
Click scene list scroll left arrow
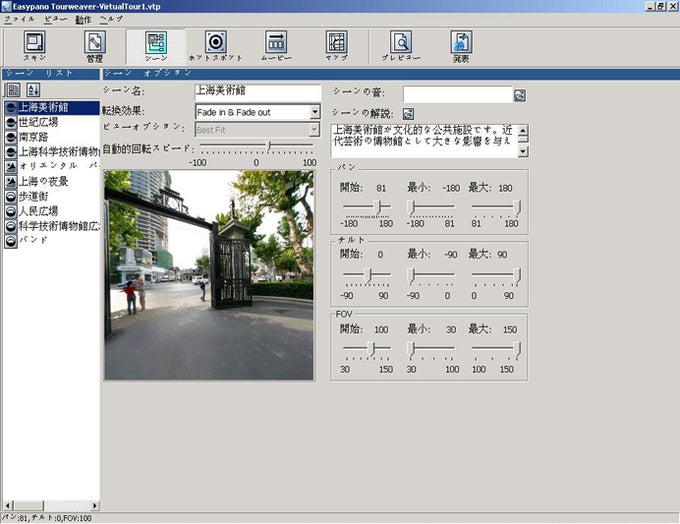(7, 505)
